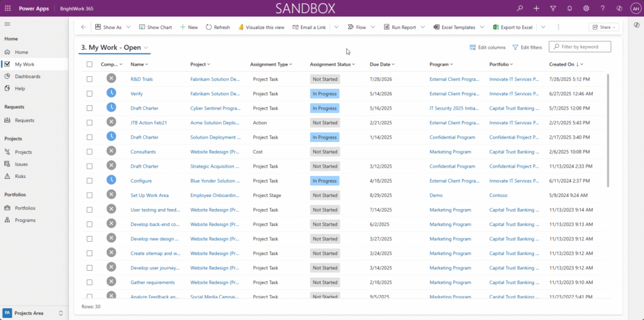Click the Edit columns button
This screenshot has height=320, width=644.
coord(488,47)
